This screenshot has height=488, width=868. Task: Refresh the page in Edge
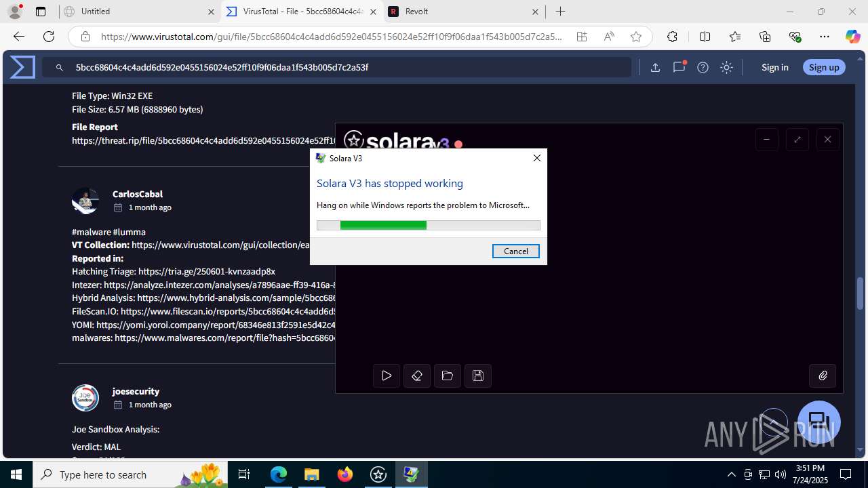49,37
